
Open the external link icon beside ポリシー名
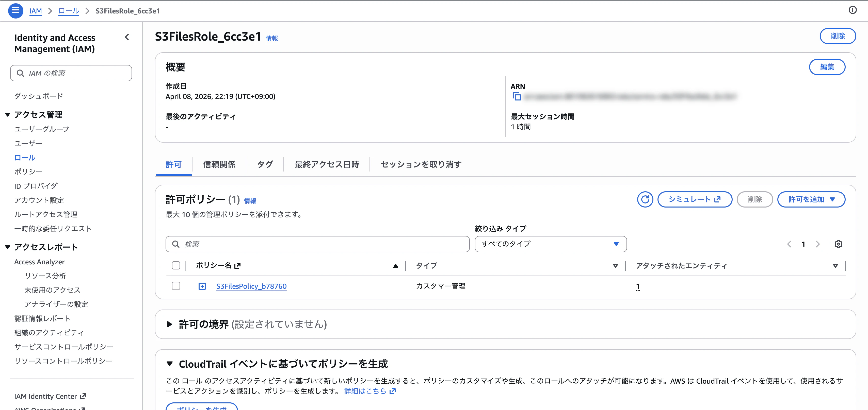[237, 266]
